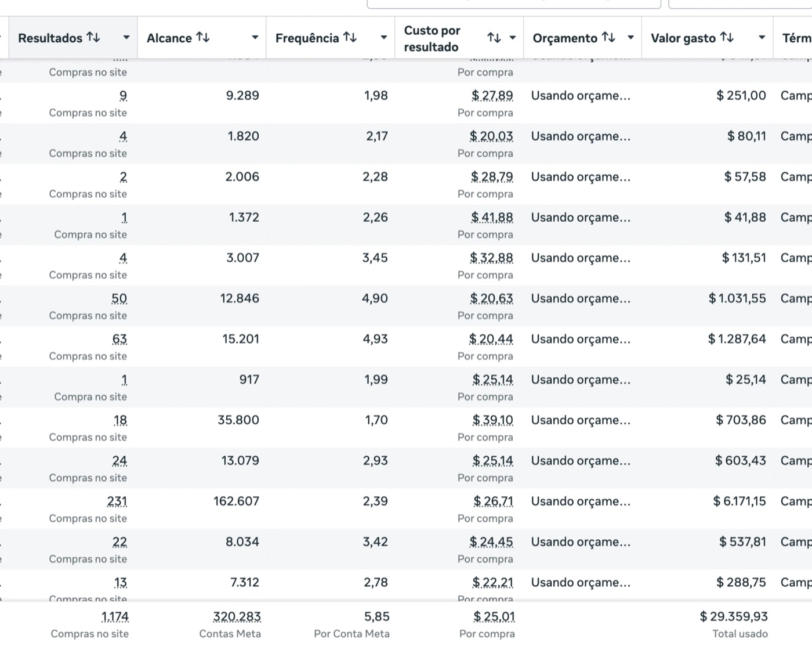Select the $25,01 total cost per purchase
Screen dimensions: 812x664
tap(494, 616)
